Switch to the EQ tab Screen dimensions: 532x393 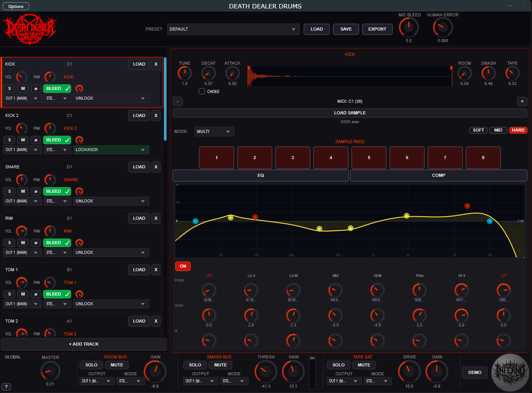click(260, 175)
